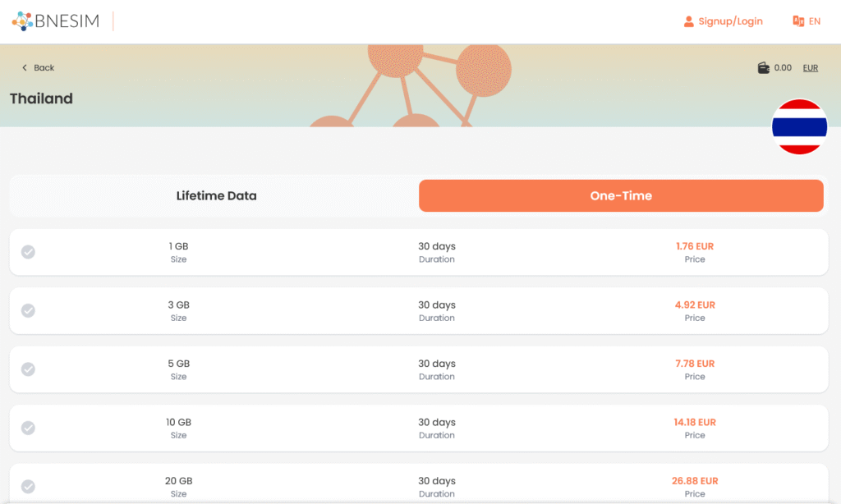Click the 0.00 wallet balance amount
This screenshot has width=841, height=504.
783,68
